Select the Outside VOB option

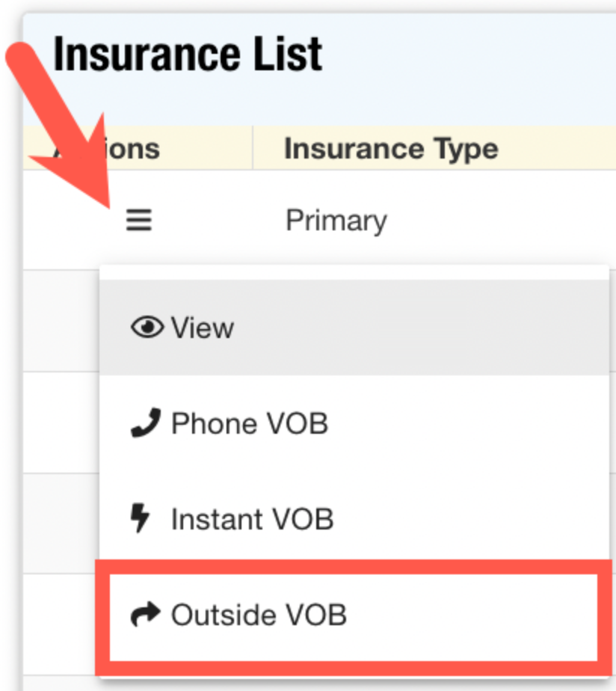[259, 615]
